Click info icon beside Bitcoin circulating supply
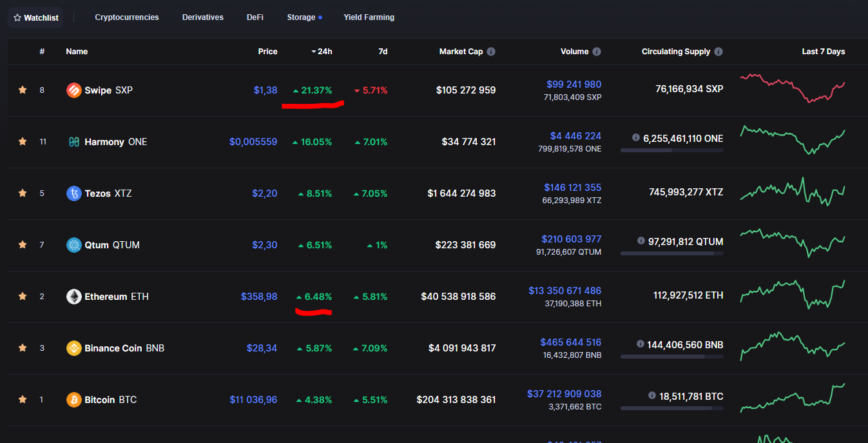Screen dimensions: 868x443 tap(652, 396)
